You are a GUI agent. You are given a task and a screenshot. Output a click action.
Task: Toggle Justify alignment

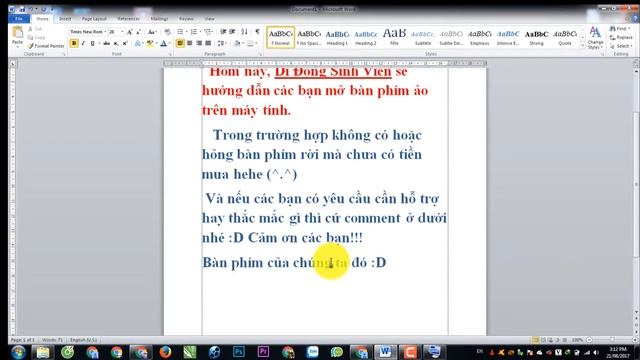[x=208, y=43]
